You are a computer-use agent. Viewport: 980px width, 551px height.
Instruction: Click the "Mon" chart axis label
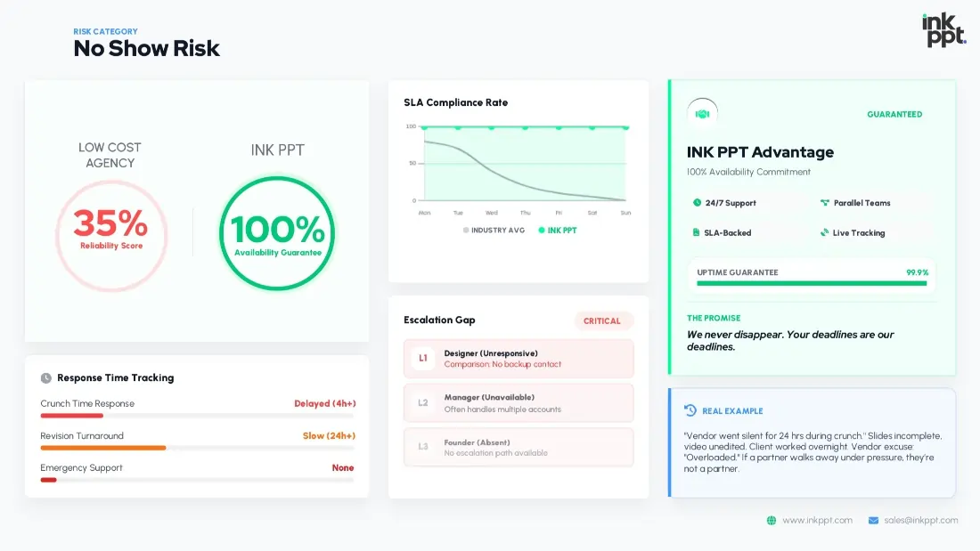pyautogui.click(x=424, y=213)
